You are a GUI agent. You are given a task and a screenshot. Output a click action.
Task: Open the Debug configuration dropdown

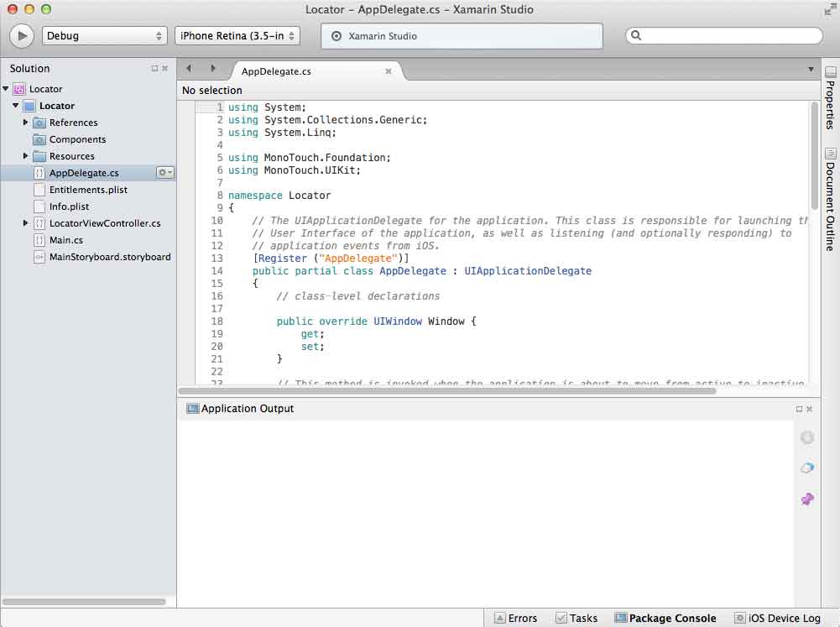(104, 36)
